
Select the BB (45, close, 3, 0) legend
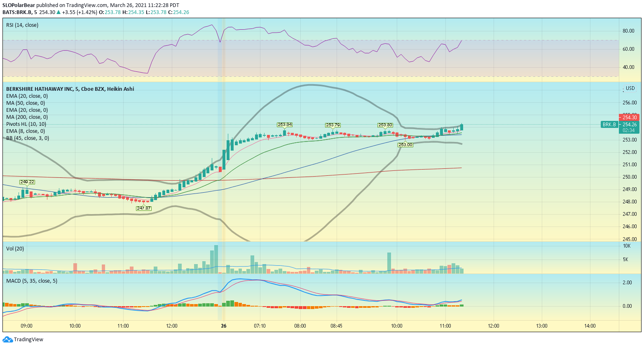tap(28, 138)
